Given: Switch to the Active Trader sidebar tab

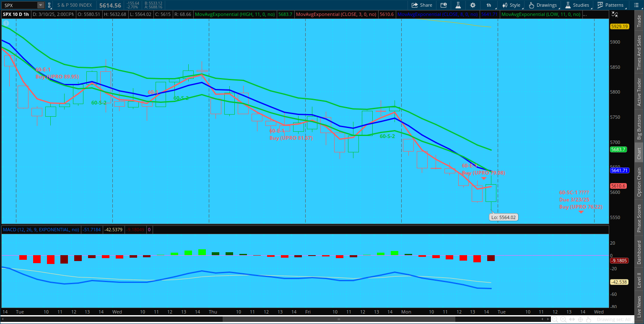Looking at the screenshot, I should tap(639, 92).
